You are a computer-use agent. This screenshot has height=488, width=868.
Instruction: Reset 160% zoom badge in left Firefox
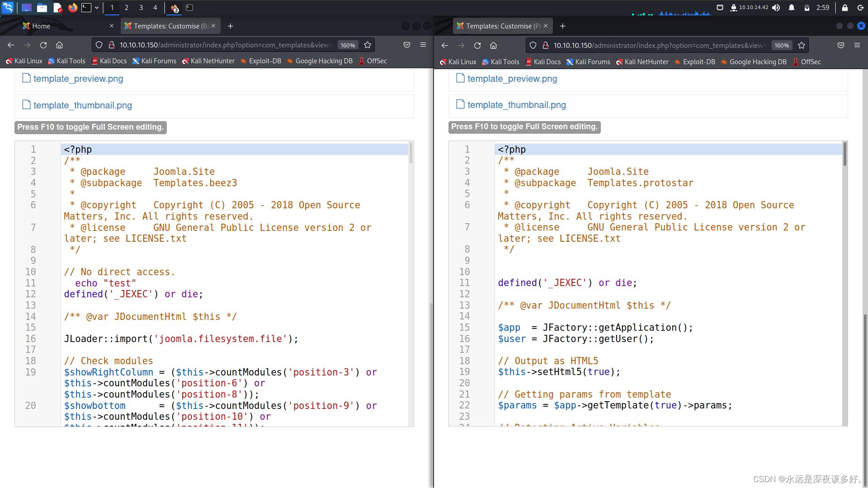[x=348, y=45]
